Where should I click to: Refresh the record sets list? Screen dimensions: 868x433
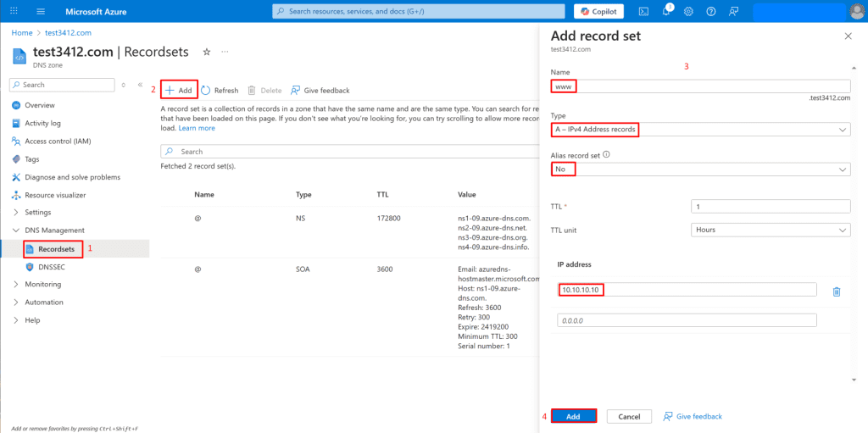click(220, 90)
